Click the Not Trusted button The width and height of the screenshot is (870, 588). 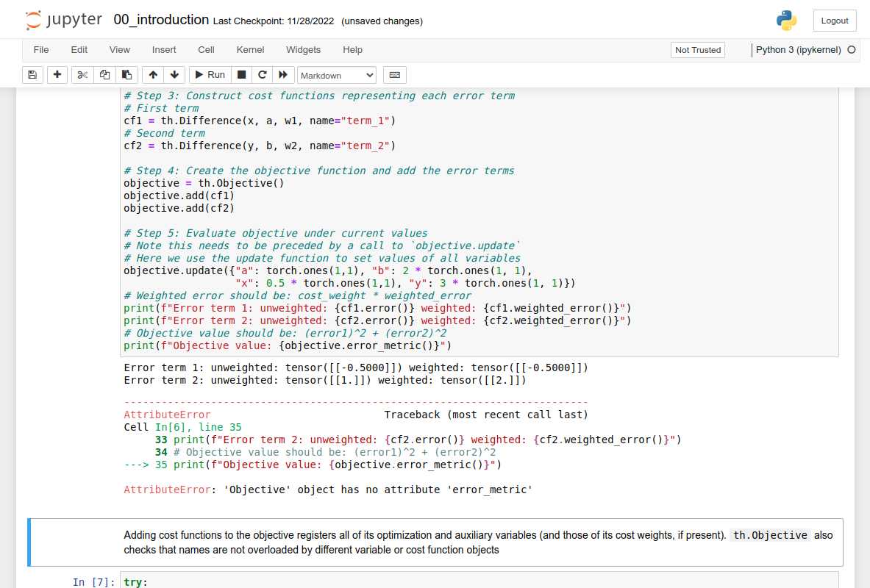697,49
